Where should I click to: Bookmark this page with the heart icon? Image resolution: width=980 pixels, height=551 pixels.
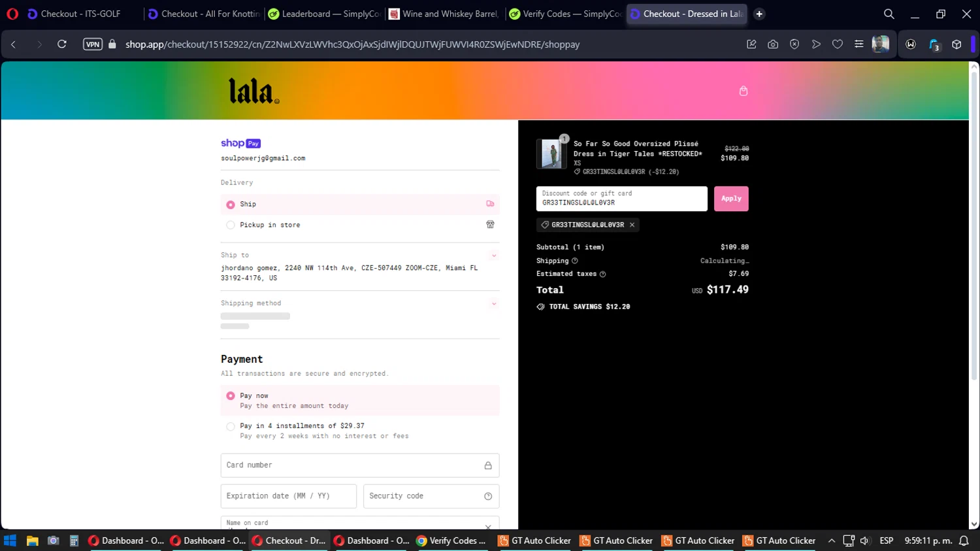[838, 44]
